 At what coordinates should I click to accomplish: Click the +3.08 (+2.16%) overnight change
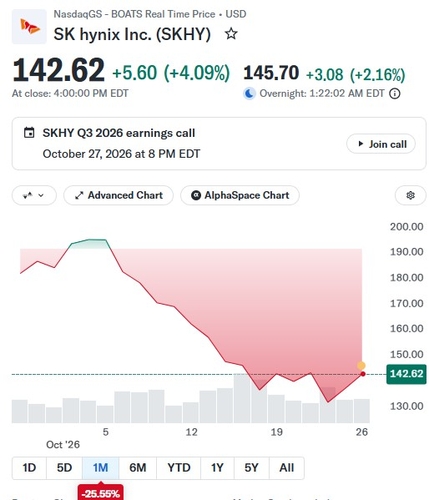click(356, 75)
